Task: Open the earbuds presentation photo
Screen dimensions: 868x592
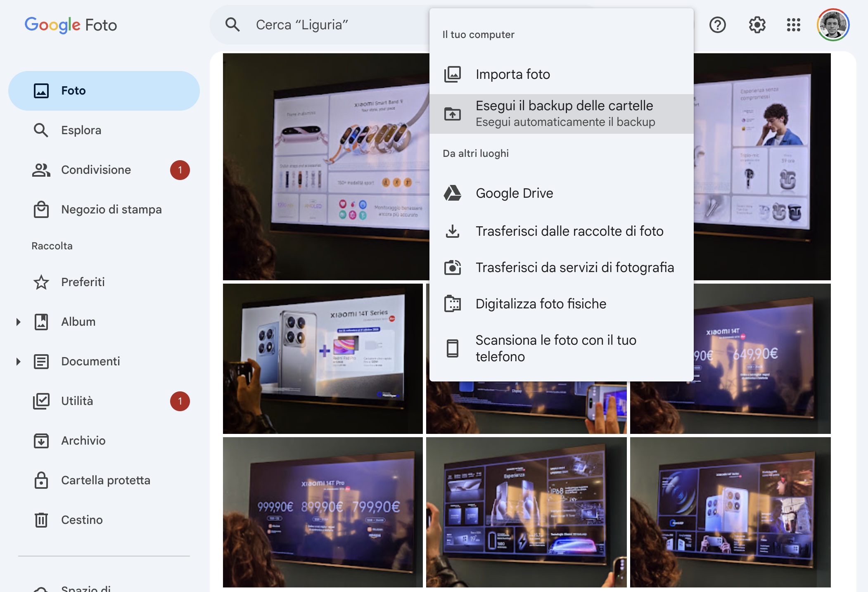Action: (x=762, y=167)
